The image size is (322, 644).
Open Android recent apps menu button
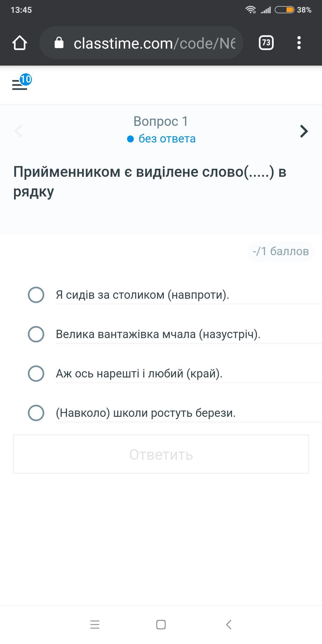95,624
